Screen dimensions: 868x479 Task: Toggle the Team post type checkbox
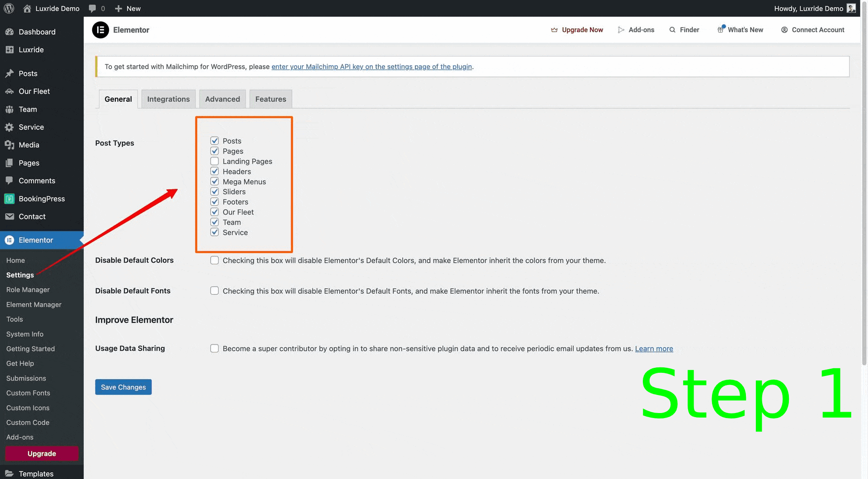(215, 222)
